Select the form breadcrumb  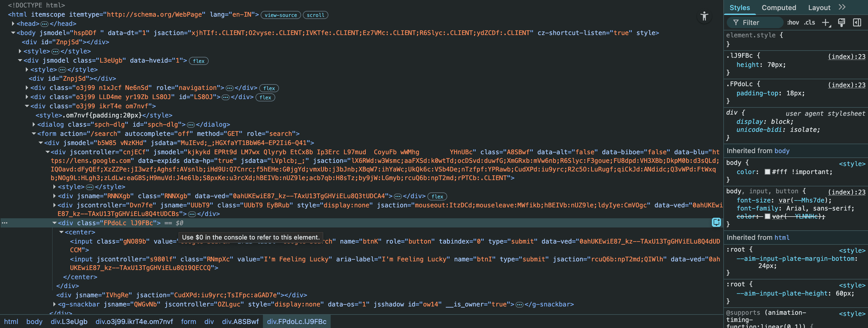click(188, 322)
